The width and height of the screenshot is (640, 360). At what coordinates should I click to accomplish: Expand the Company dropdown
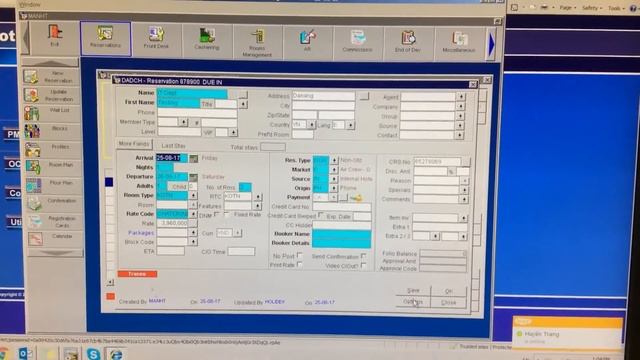(x=460, y=107)
